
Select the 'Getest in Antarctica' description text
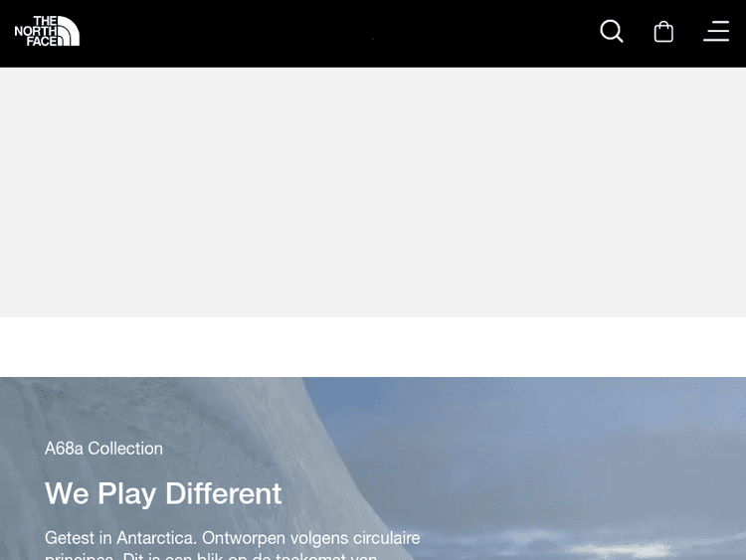[x=233, y=547]
